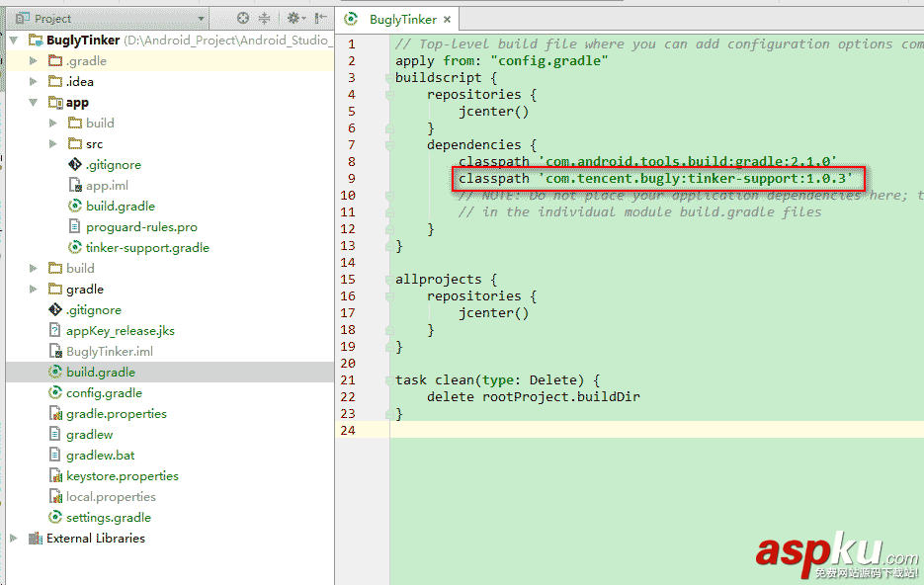The width and height of the screenshot is (924, 585).
Task: Open config.gradle in the tree
Action: pyautogui.click(x=105, y=393)
